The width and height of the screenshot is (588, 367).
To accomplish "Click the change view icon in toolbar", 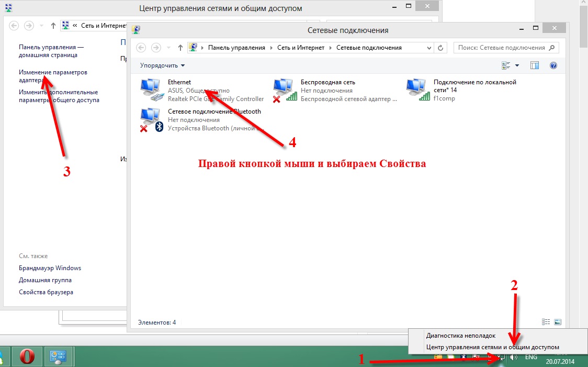I will pyautogui.click(x=506, y=65).
